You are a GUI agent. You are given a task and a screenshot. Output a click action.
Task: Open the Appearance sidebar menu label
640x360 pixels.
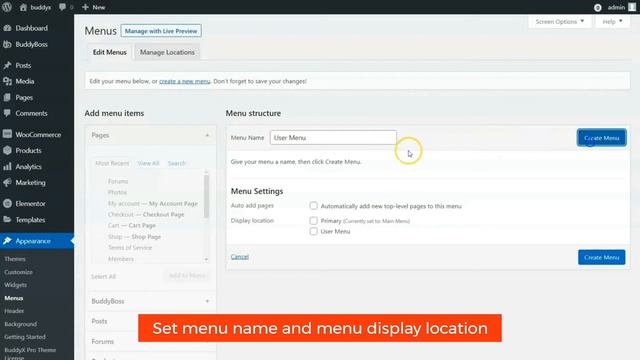33,241
